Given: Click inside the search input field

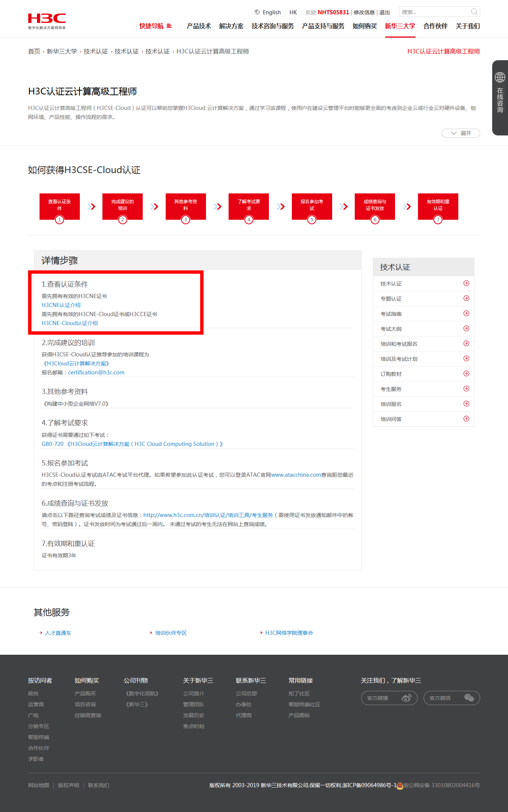Looking at the screenshot, I should [435, 12].
